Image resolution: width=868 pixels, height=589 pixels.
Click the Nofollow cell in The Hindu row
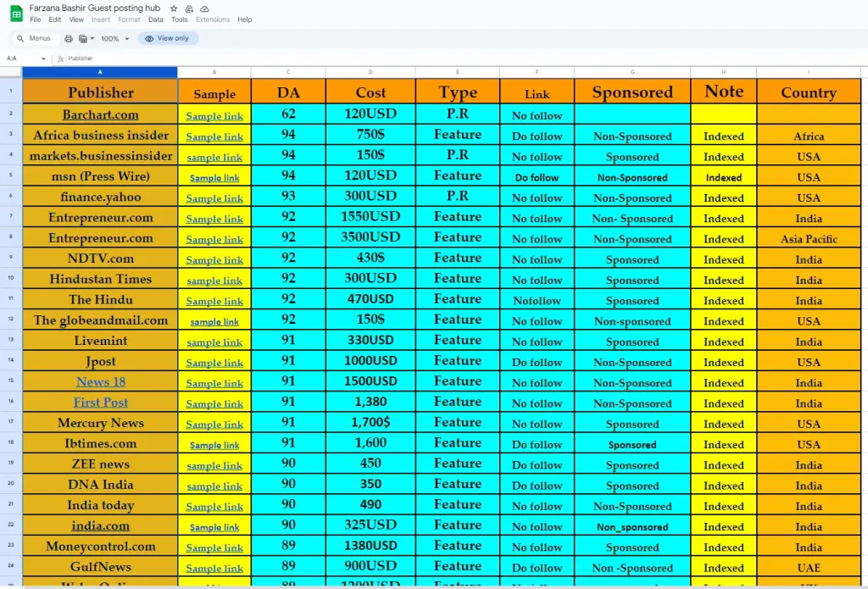537,301
